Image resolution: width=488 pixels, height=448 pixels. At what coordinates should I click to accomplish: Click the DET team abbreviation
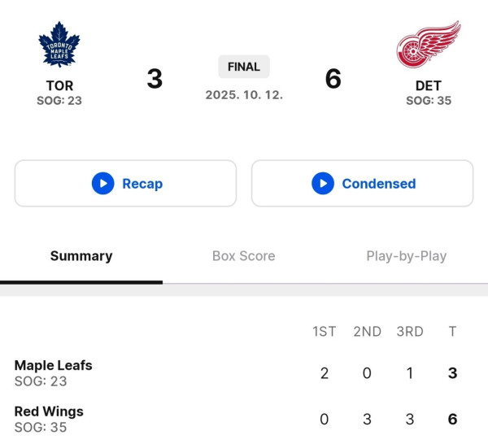(x=429, y=85)
